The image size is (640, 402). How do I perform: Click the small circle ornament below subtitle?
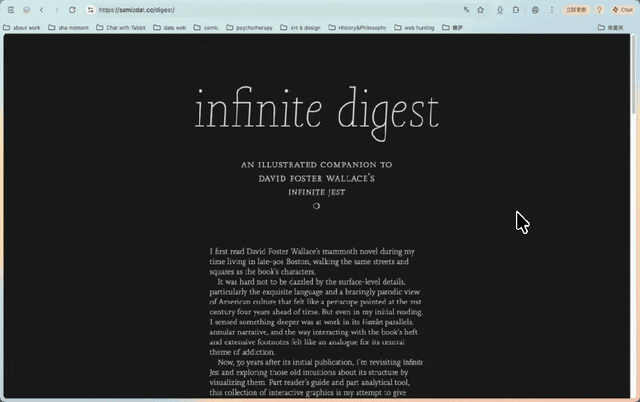point(316,206)
